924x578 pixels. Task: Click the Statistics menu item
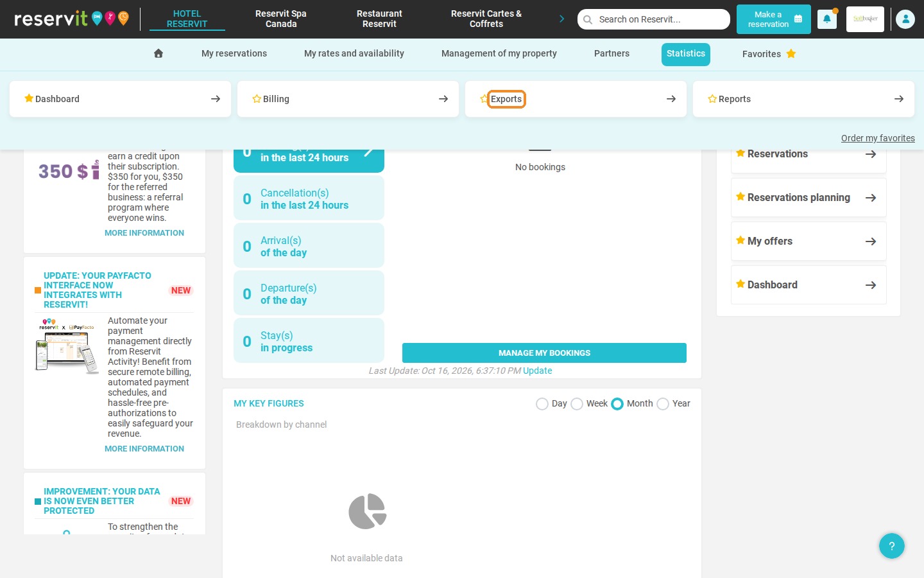(686, 54)
